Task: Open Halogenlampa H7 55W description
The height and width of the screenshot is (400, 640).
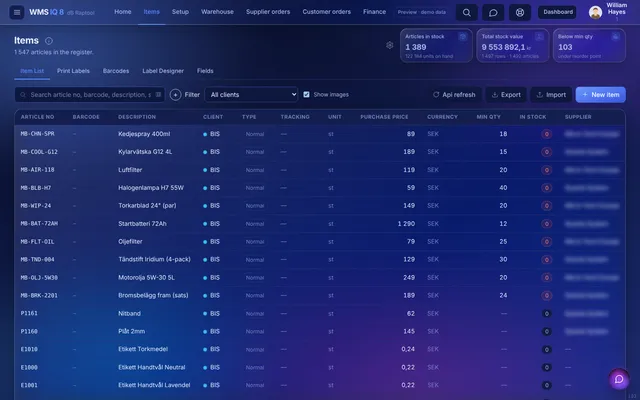Action: [x=151, y=188]
